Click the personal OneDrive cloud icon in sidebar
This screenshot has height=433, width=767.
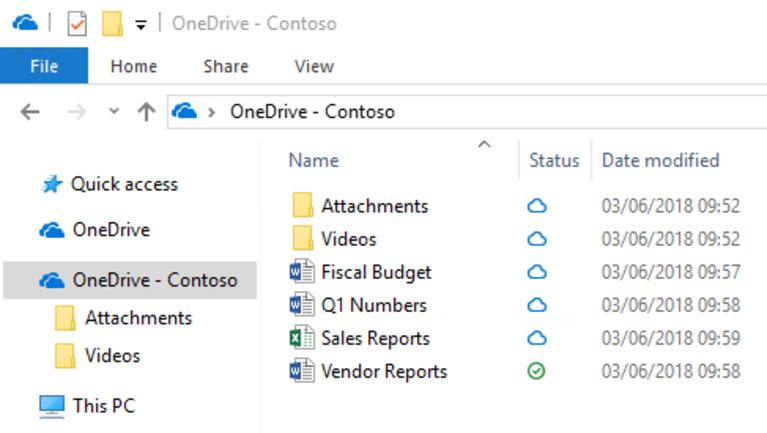[52, 229]
